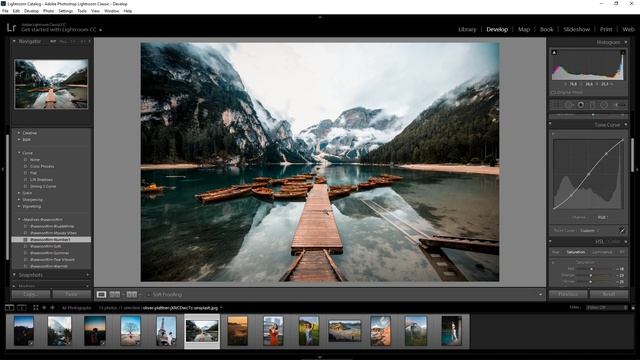This screenshot has width=640, height=360.
Task: Click the Previous button
Action: pos(568,294)
